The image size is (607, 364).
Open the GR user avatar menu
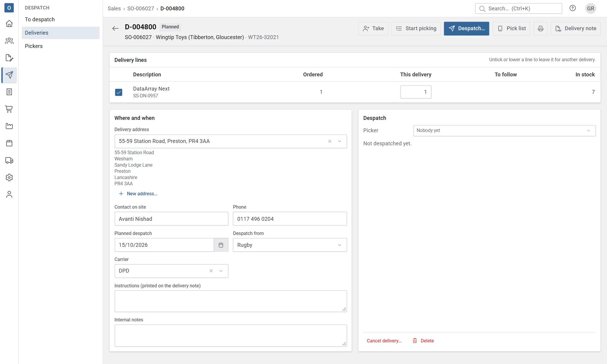click(x=591, y=8)
